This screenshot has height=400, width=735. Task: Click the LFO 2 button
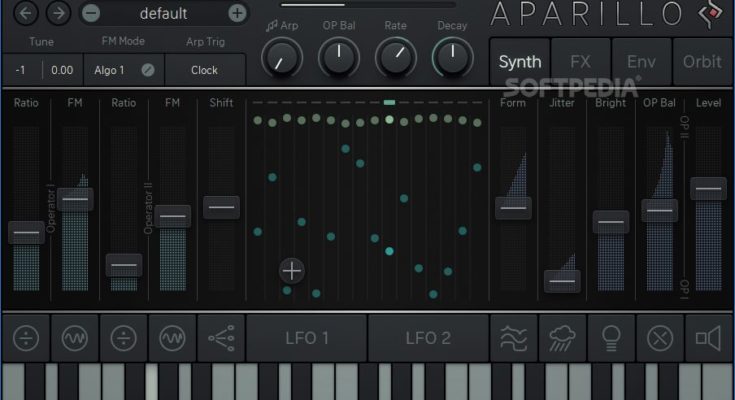(428, 339)
